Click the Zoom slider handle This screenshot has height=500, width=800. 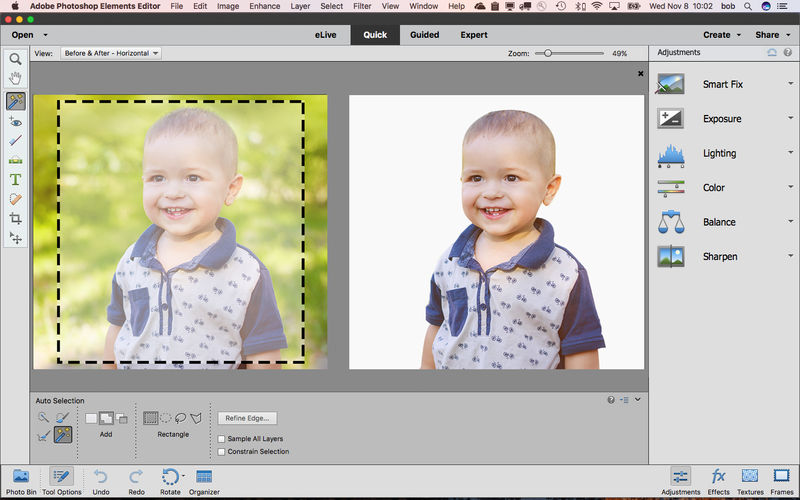(548, 53)
